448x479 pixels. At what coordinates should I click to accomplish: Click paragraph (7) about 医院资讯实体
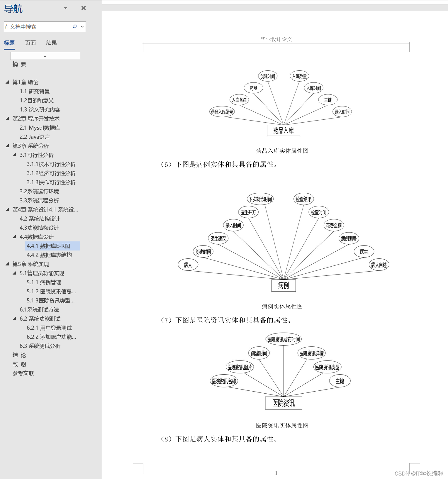tap(226, 320)
